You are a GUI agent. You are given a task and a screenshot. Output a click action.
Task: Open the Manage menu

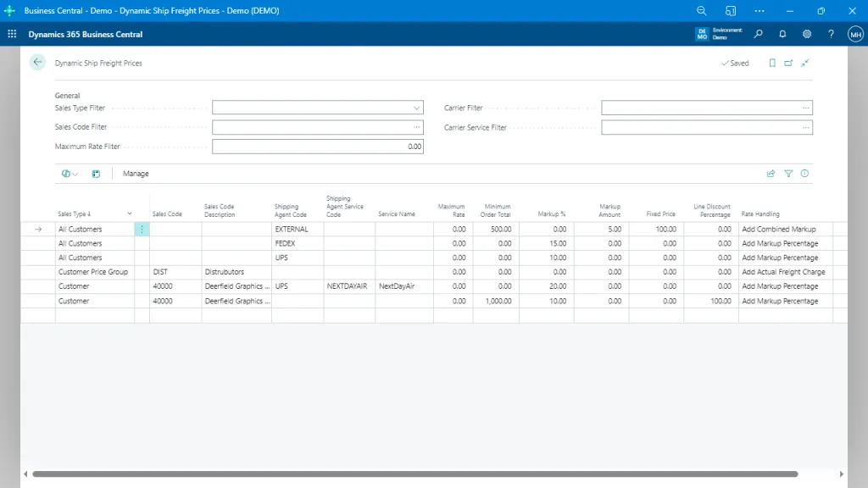[x=135, y=174]
